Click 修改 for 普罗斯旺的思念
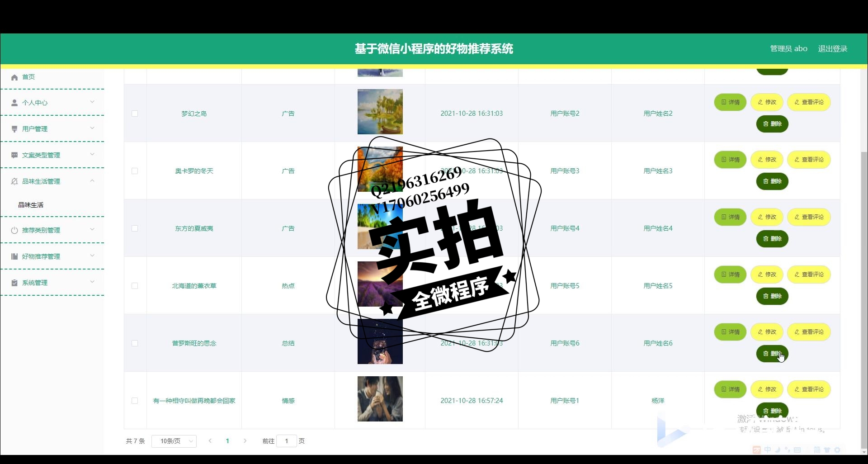Viewport: 868px width, 464px height. click(x=767, y=332)
